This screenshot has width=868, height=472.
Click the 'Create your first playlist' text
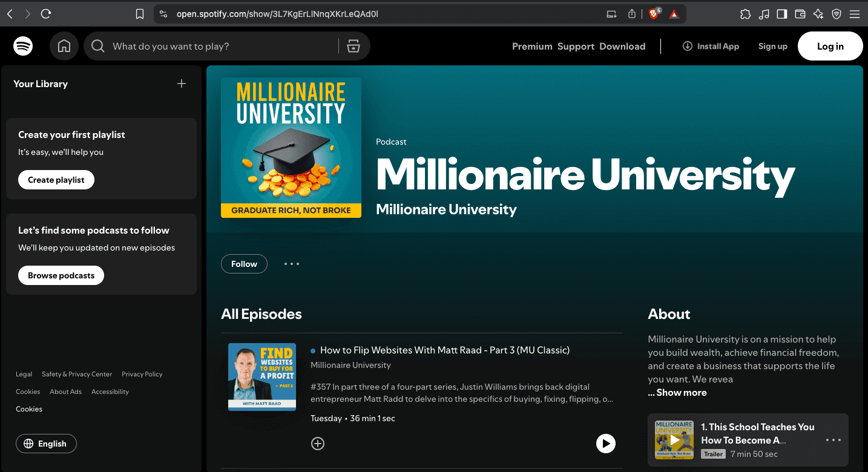71,135
